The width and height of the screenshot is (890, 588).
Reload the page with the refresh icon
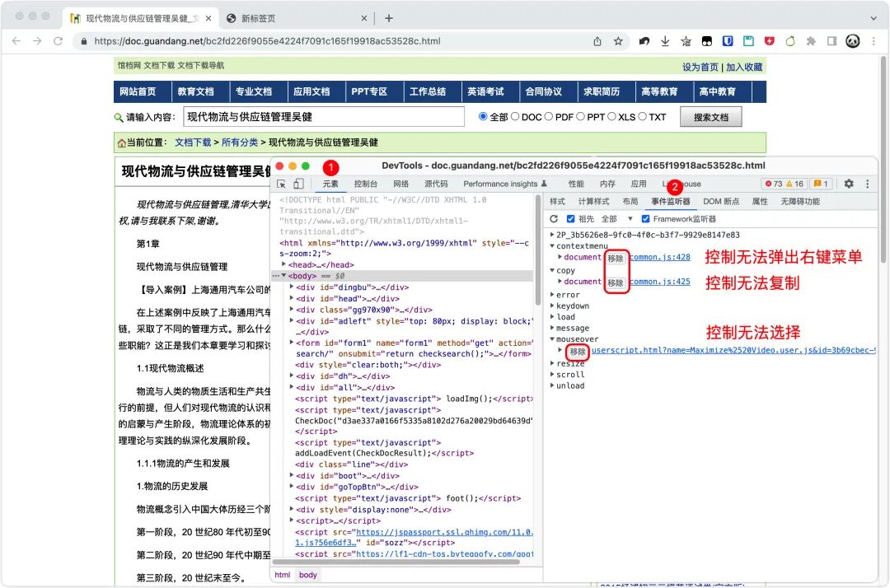(x=58, y=41)
